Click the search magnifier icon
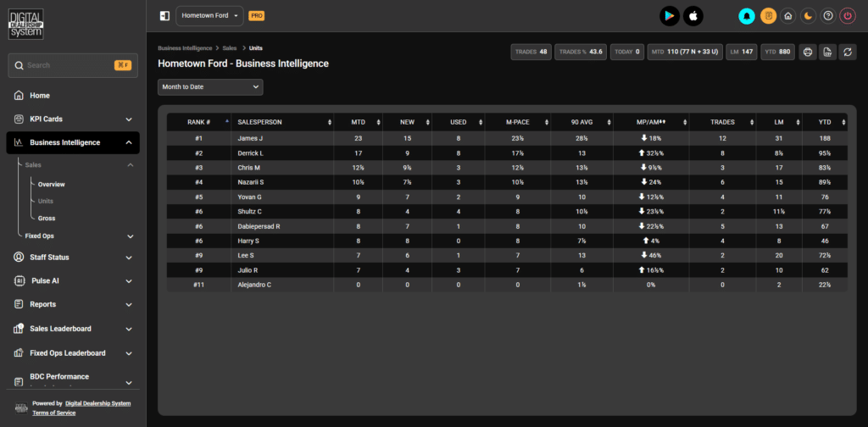The width and height of the screenshot is (868, 427). [19, 65]
